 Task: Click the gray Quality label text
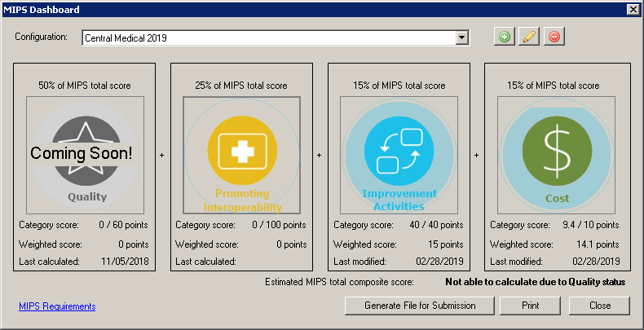pyautogui.click(x=86, y=196)
